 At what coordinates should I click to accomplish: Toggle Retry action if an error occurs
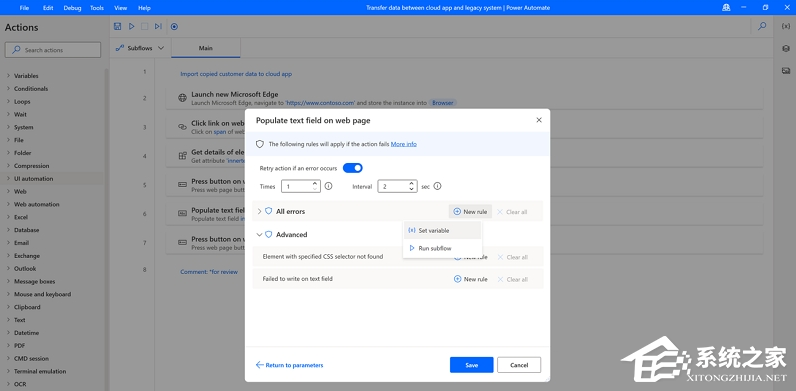[x=353, y=168]
